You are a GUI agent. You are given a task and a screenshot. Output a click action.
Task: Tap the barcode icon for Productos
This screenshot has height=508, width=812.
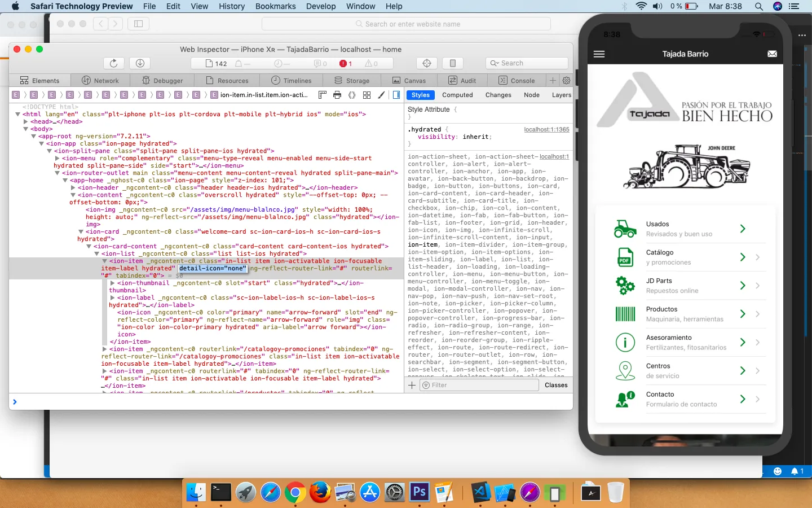[x=625, y=314]
